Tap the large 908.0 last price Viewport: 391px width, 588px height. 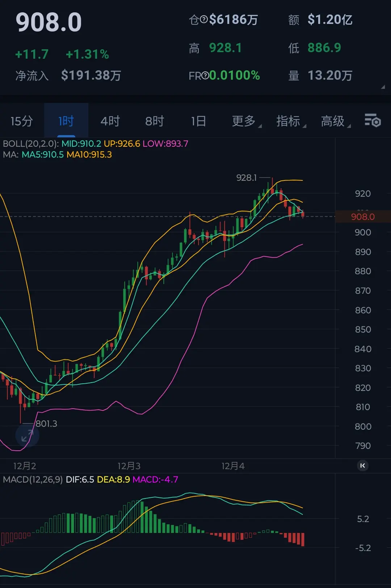coord(49,22)
